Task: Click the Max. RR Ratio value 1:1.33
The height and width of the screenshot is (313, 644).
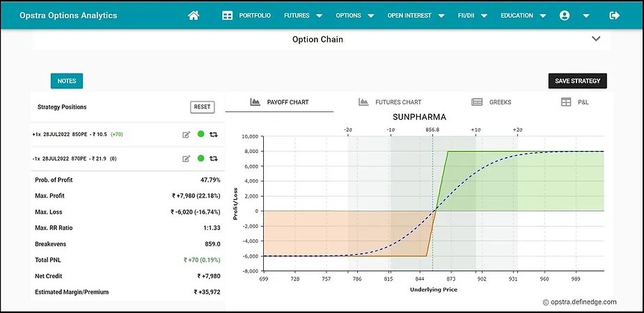Action: 212,228
